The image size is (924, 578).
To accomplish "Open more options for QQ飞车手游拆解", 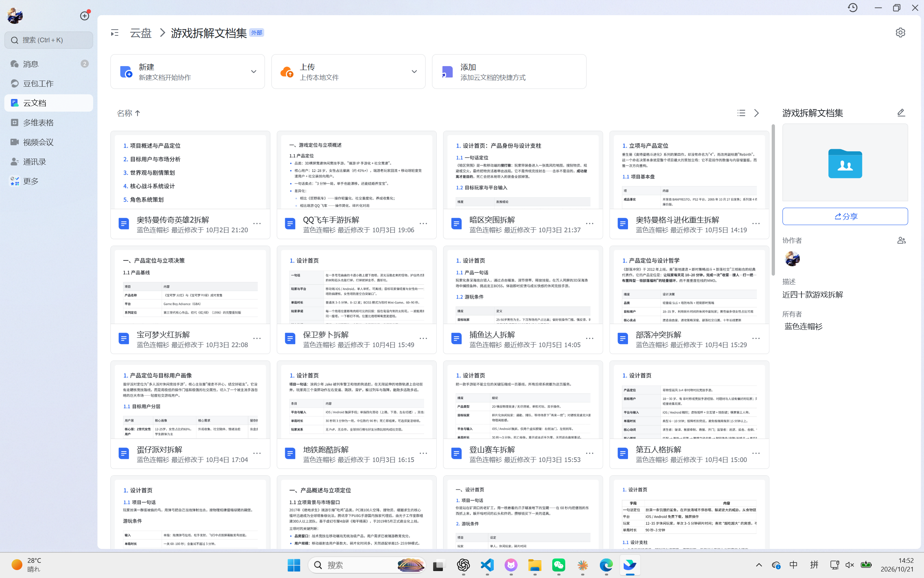I will pyautogui.click(x=423, y=224).
